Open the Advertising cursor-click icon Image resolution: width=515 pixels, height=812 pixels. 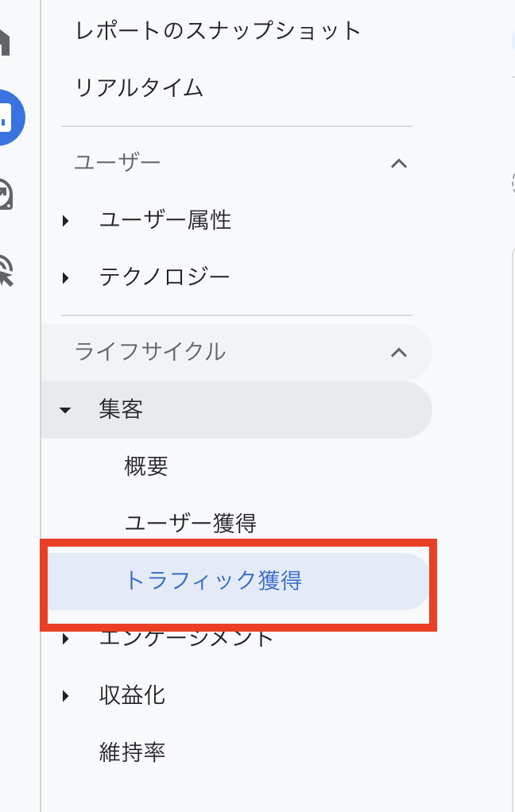tap(6, 270)
